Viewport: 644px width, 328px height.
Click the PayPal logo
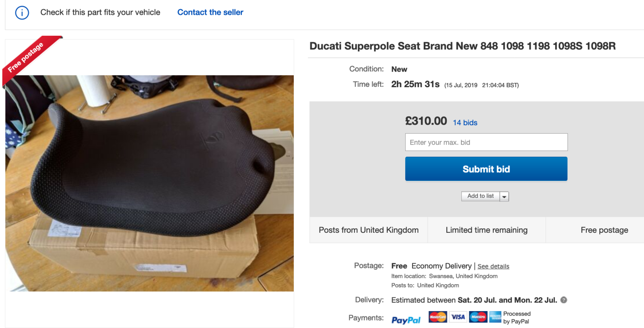[x=406, y=320]
